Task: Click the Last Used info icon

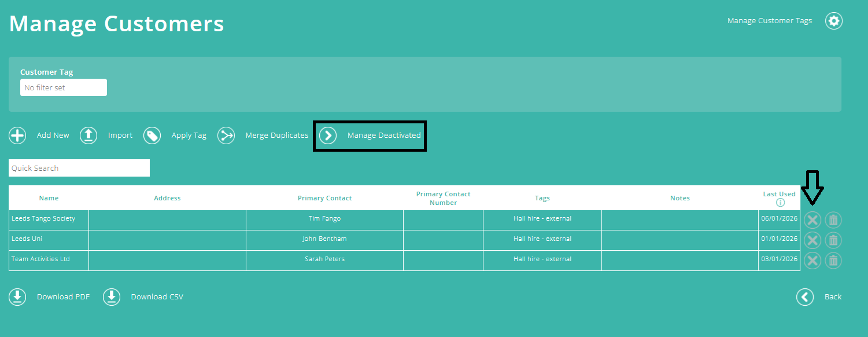Action: pos(780,202)
